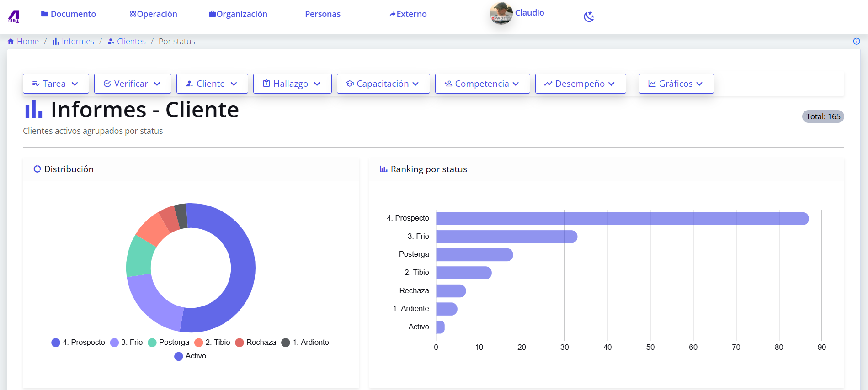The width and height of the screenshot is (868, 390).
Task: Toggle 3. Frio legend entry
Action: pyautogui.click(x=127, y=343)
